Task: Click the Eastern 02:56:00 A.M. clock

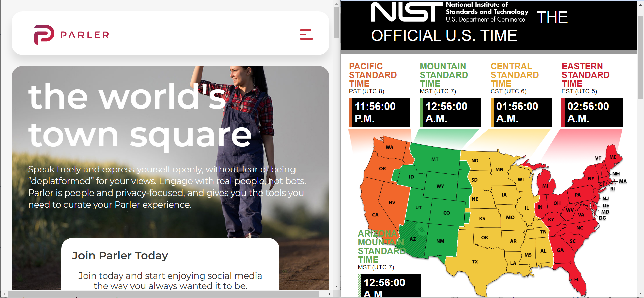Action: point(592,113)
